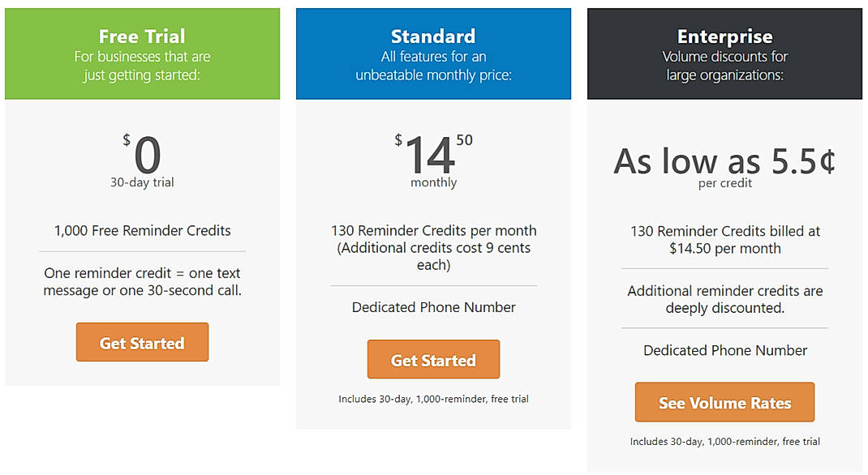Click Get Started under Standard plan
Screen dimensions: 868x475
[433, 359]
